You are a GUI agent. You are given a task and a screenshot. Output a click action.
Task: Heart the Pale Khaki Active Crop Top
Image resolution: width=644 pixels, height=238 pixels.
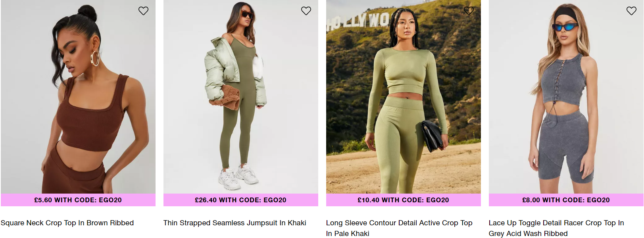click(469, 11)
